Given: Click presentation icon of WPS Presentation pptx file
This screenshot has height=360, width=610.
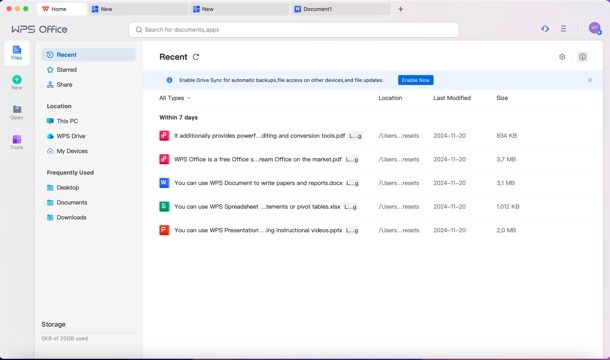Looking at the screenshot, I should (x=164, y=230).
